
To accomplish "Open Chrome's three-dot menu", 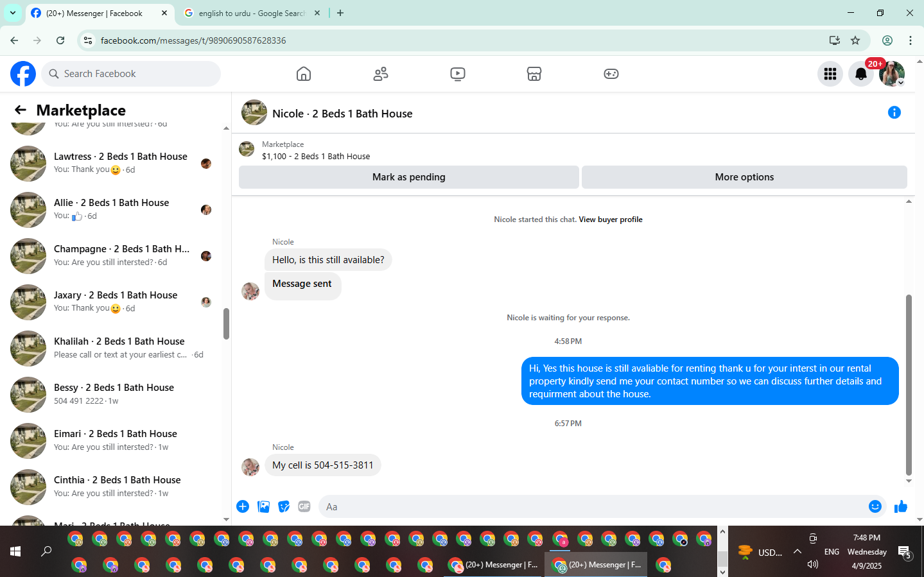I will (x=911, y=40).
